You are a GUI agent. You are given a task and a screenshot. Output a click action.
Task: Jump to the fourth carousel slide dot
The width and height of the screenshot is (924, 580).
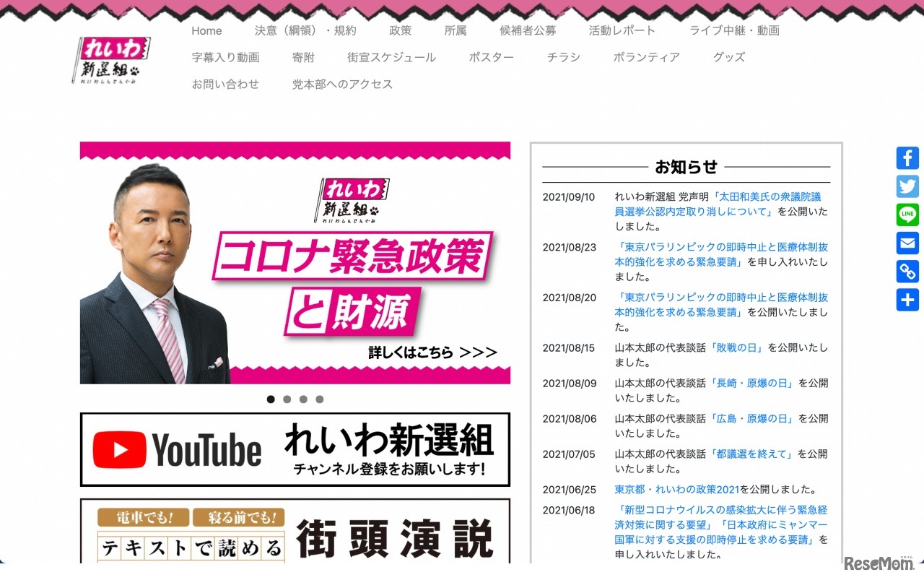pos(320,399)
